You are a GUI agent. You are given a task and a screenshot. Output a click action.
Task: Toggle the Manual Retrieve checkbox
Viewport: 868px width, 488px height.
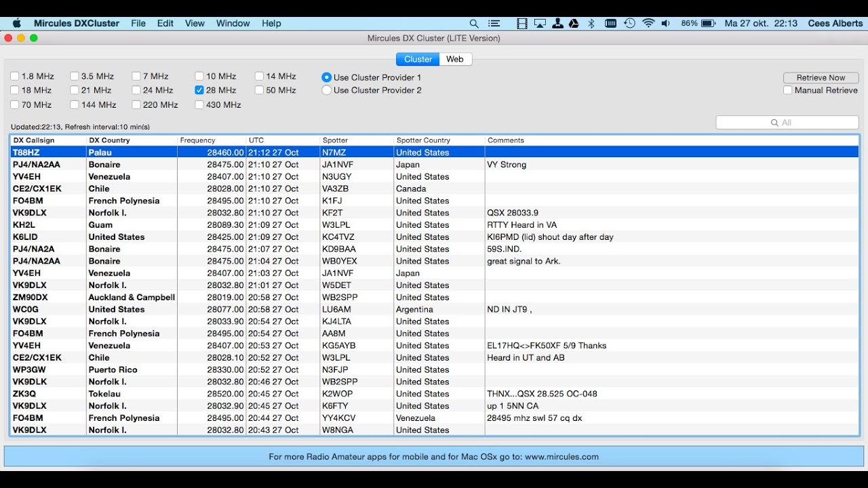pos(788,90)
